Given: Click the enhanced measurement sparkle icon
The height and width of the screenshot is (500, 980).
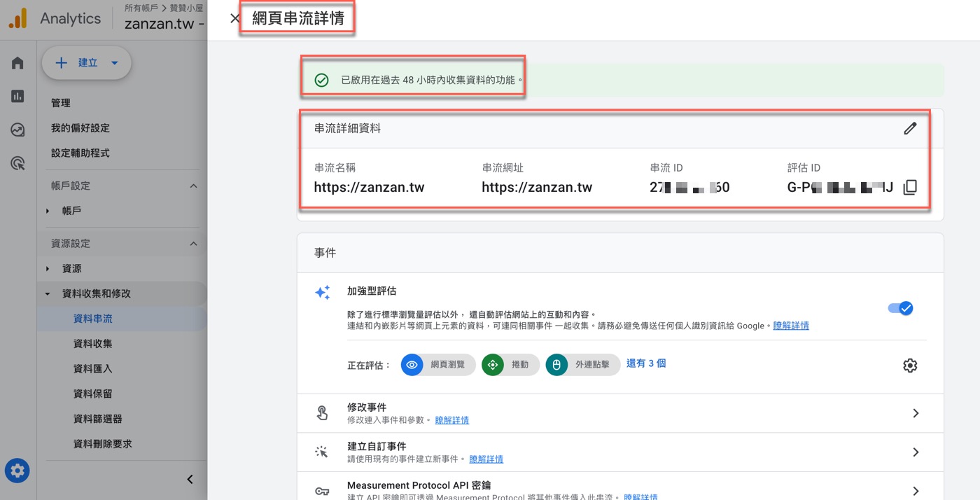Looking at the screenshot, I should [322, 293].
